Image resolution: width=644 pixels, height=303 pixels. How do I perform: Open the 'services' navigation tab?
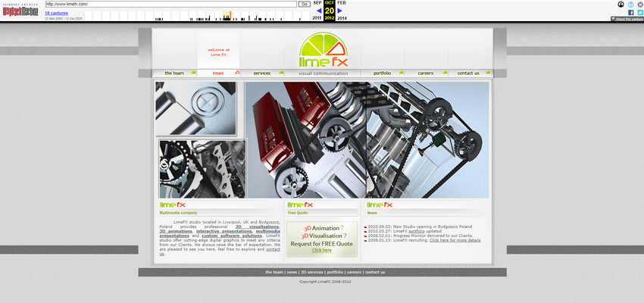[x=262, y=73]
